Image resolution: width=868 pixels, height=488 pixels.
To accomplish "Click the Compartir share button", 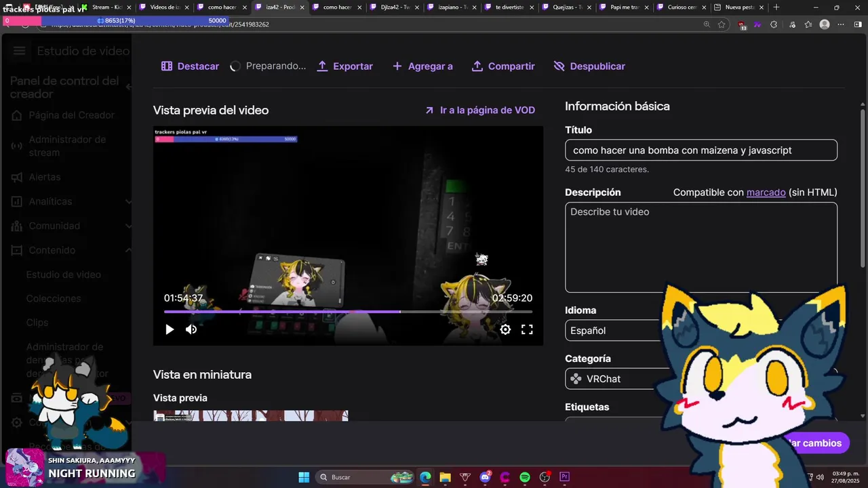I will pos(503,66).
